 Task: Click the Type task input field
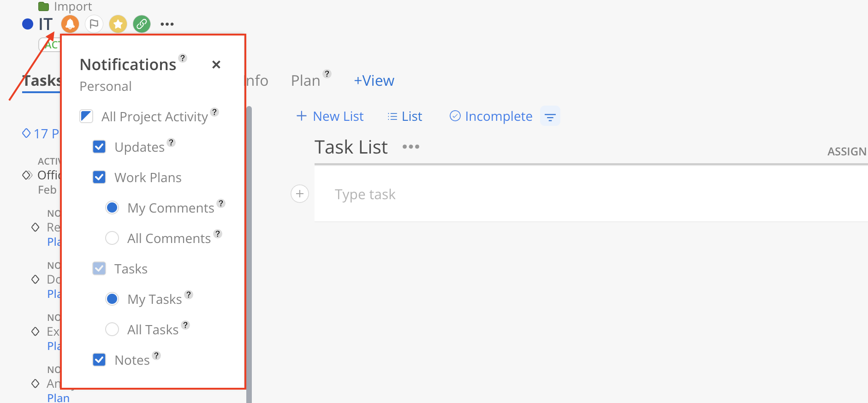461,194
